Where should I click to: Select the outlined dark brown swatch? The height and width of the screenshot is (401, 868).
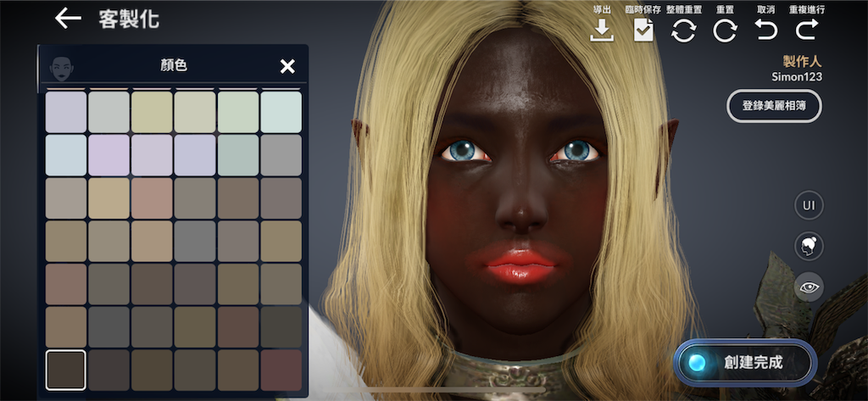(x=66, y=370)
